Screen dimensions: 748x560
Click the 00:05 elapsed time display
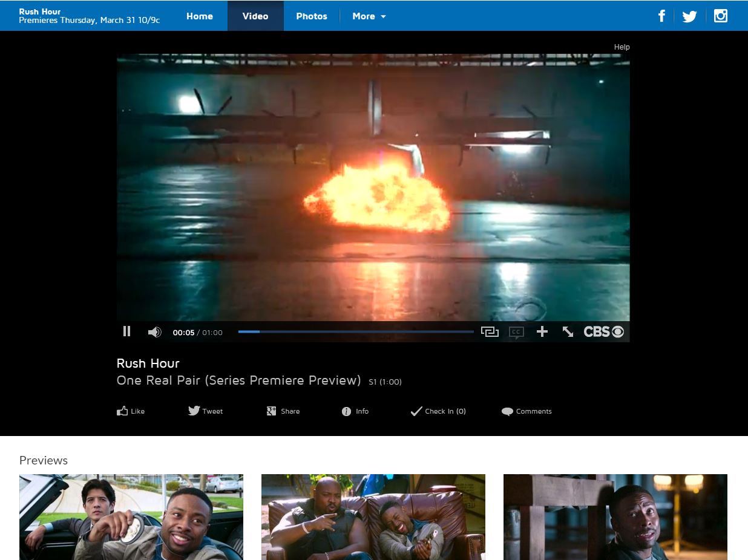pyautogui.click(x=183, y=333)
